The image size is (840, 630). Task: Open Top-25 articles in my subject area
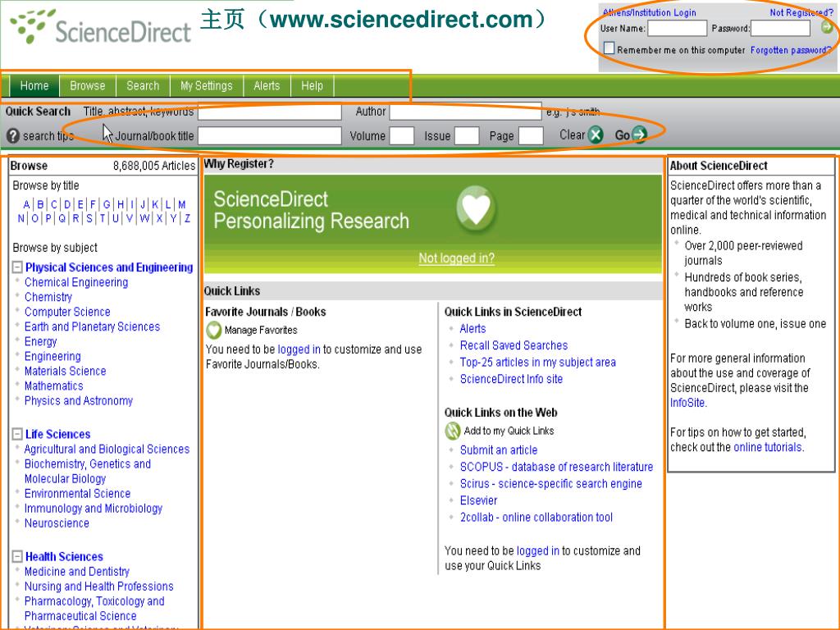(538, 362)
